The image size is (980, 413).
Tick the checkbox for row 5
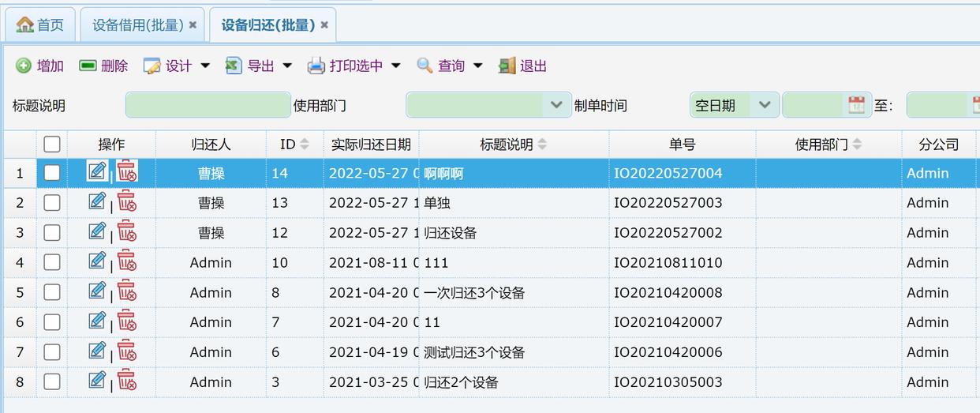tap(52, 292)
